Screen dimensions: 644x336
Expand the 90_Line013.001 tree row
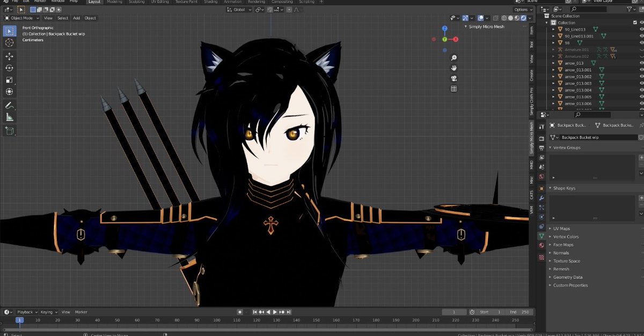coord(554,36)
